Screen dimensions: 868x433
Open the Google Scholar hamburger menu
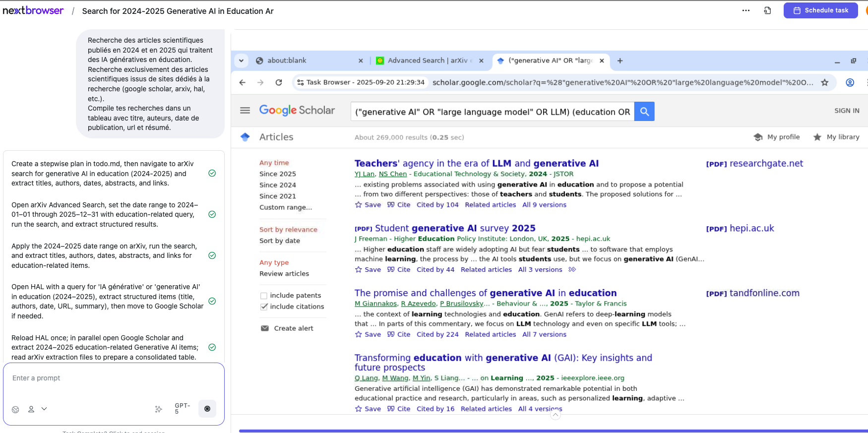pos(245,110)
